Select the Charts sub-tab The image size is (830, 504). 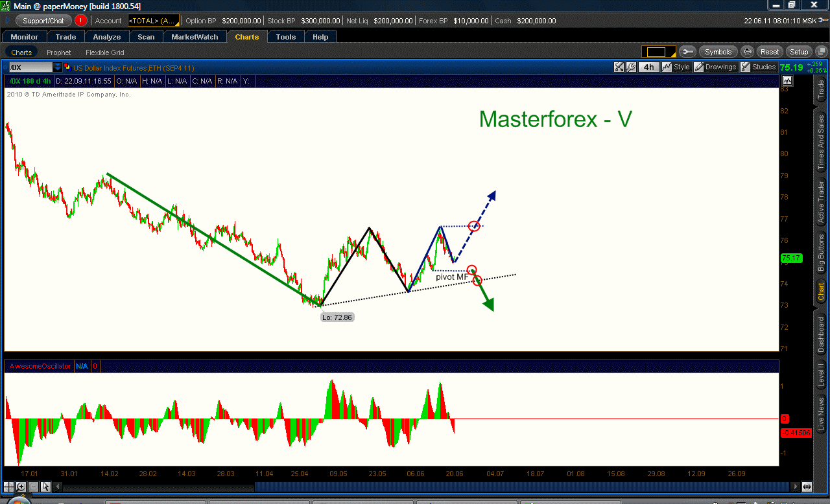click(21, 52)
